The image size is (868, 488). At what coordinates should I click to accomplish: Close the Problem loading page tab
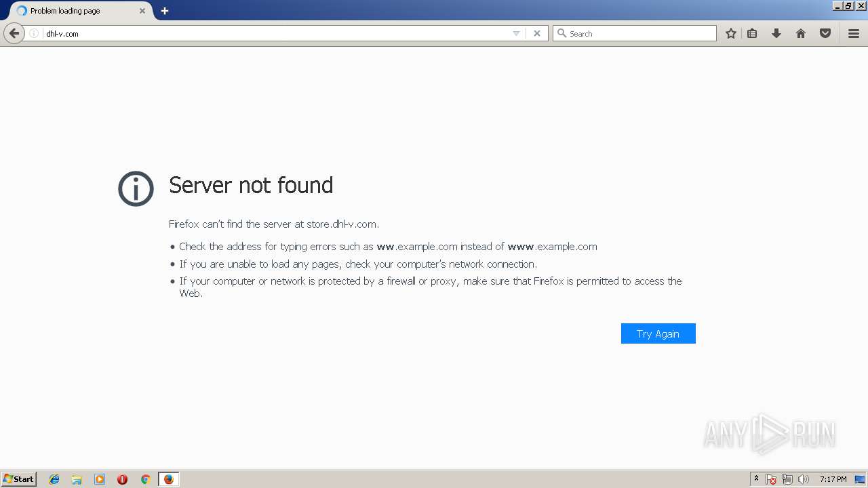[x=142, y=11]
